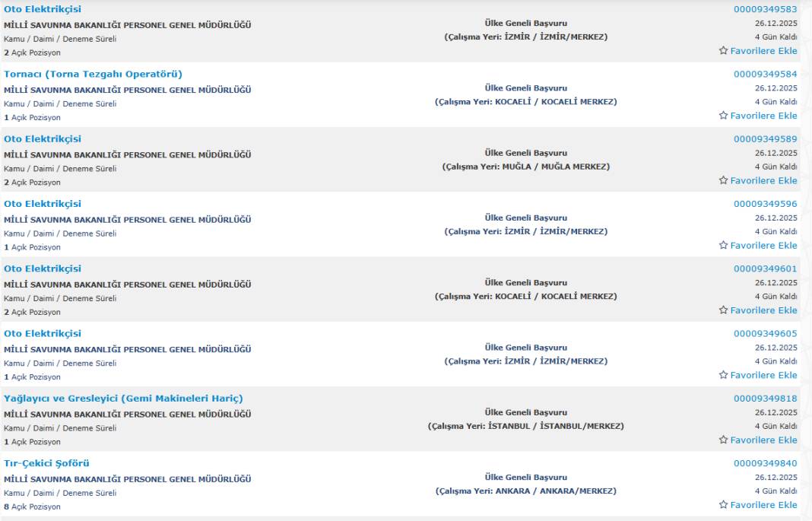Open the Tornacı (Torna Tezgahı Operatörü) job title
This screenshot has width=812, height=521.
click(93, 74)
